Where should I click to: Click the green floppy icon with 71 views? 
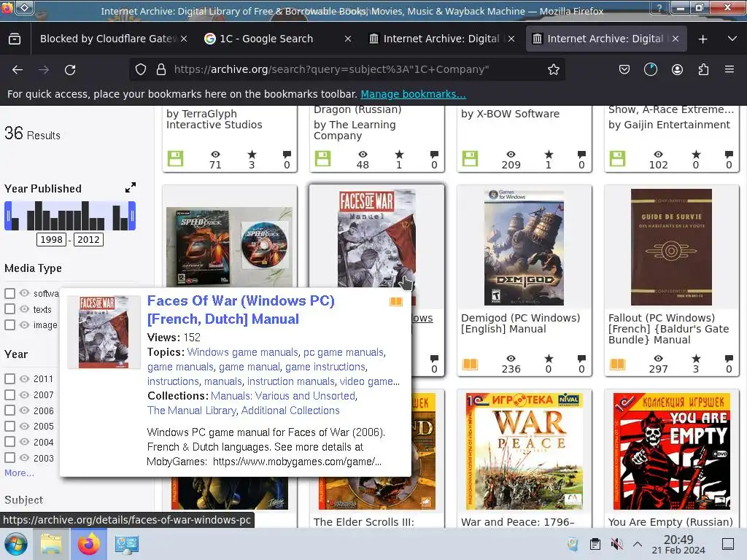coord(175,158)
